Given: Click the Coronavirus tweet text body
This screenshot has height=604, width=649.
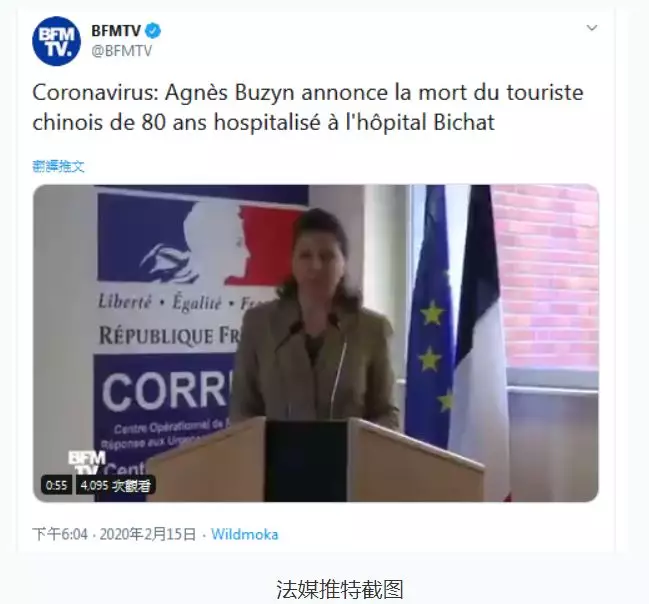Looking at the screenshot, I should coord(308,108).
